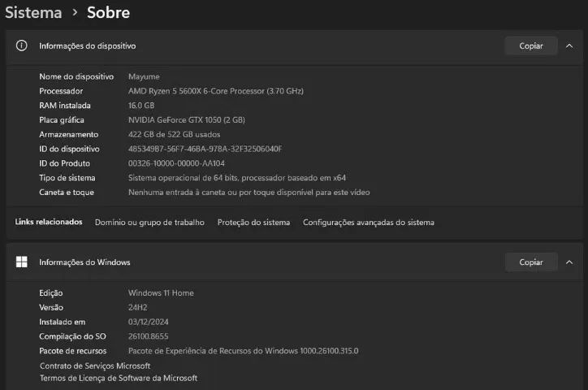Click the ID do Produto label
The image size is (588, 390).
pos(64,163)
